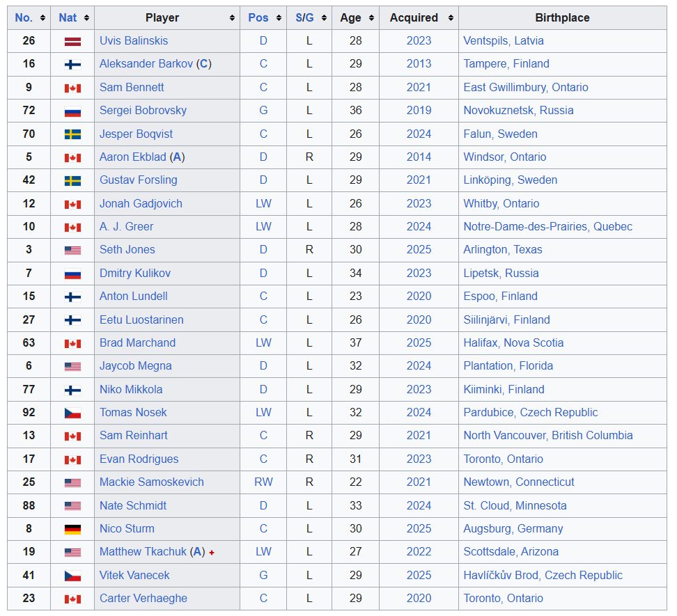Click Sweden flag in Jesper Boqvist row
This screenshot has width=677, height=616.
[72, 135]
